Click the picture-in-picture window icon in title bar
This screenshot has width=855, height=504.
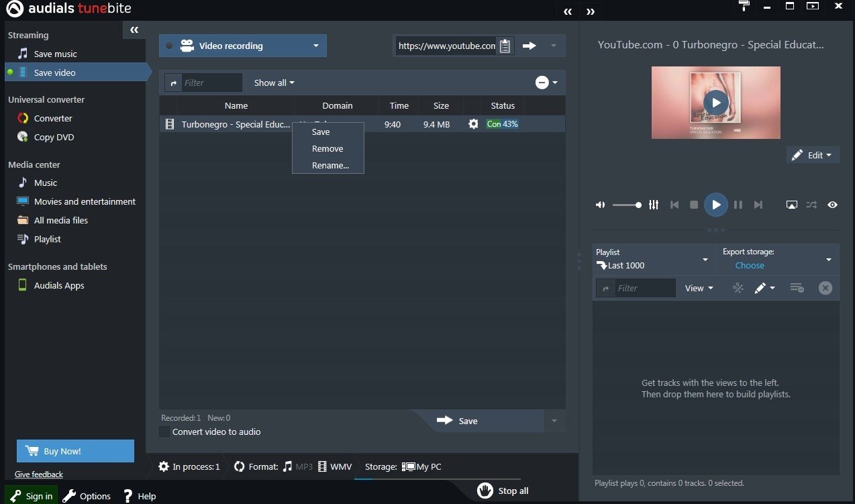813,6
